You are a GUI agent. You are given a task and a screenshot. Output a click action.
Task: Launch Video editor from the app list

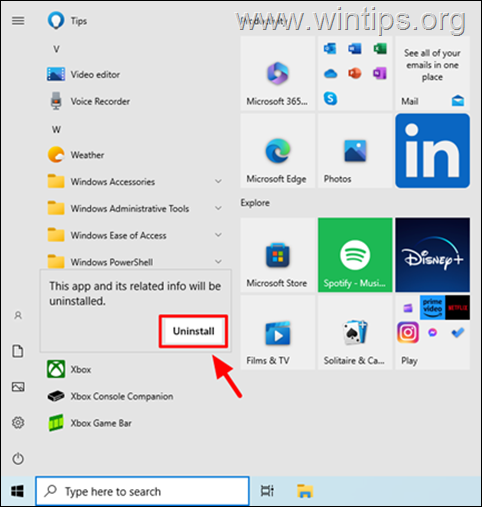coord(133,74)
